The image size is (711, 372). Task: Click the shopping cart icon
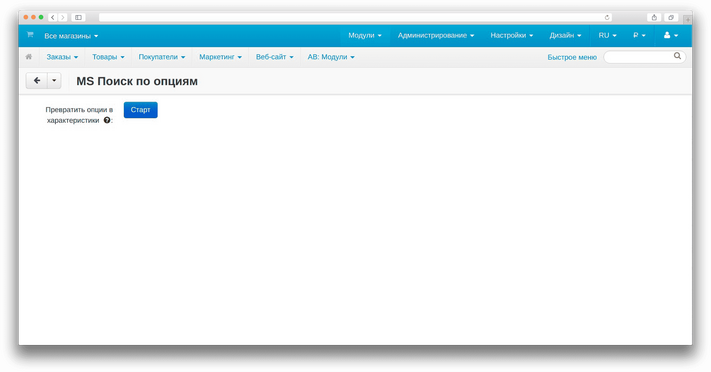30,34
